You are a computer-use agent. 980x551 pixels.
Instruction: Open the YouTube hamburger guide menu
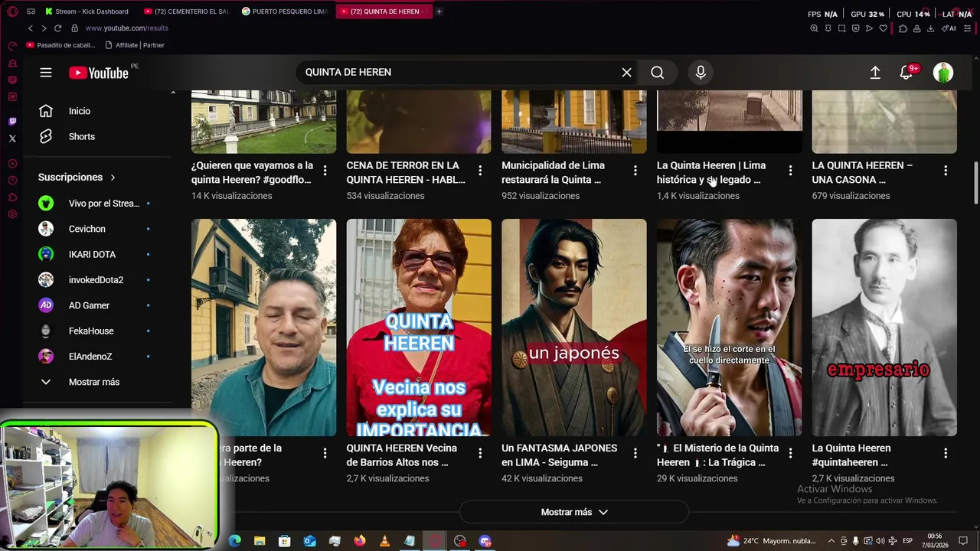[46, 73]
